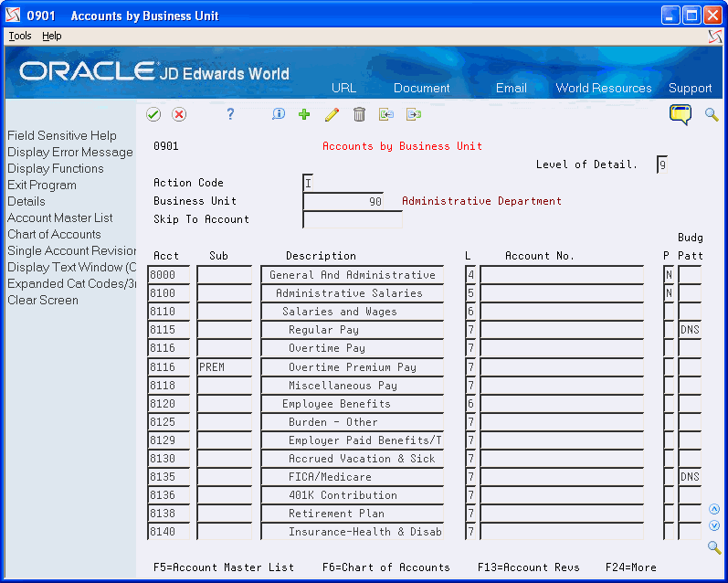
Task: Click Acct field containing 8000
Action: (x=169, y=274)
